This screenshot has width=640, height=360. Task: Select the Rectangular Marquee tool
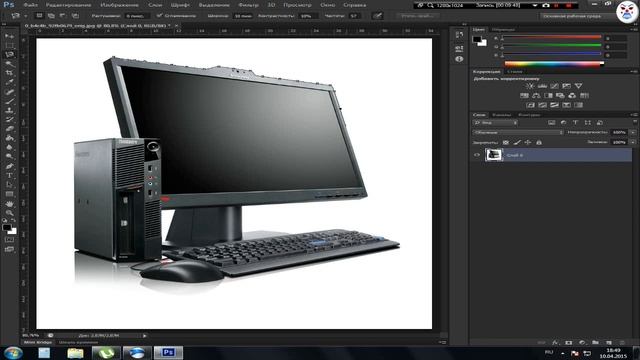click(9, 45)
